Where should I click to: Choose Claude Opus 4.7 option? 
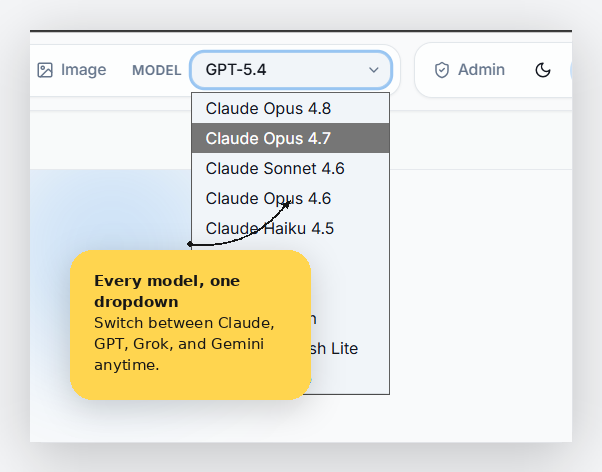coord(291,138)
